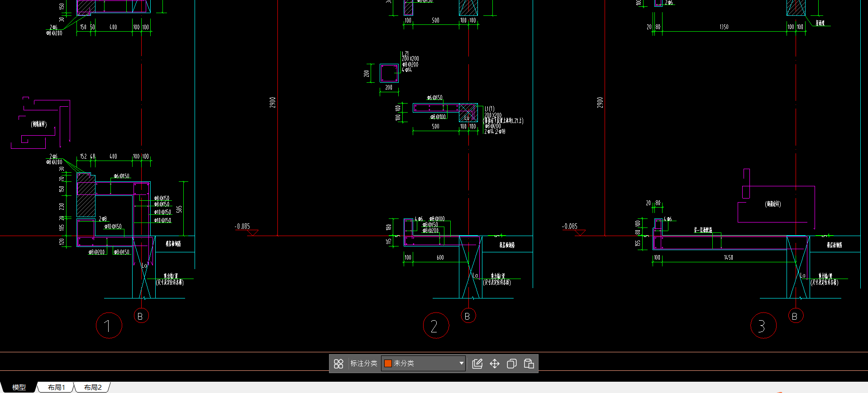The image size is (868, 393).
Task: Select detail number 1 circle
Action: (109, 325)
